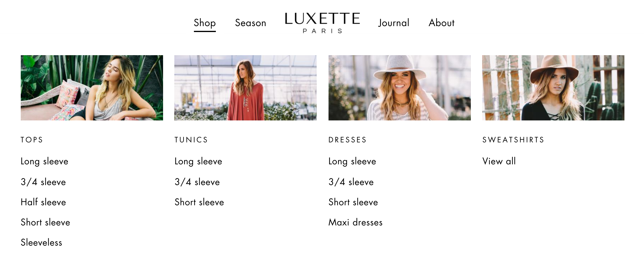Screen dimensions: 644x264
Task: Open the About page
Action: tap(441, 23)
